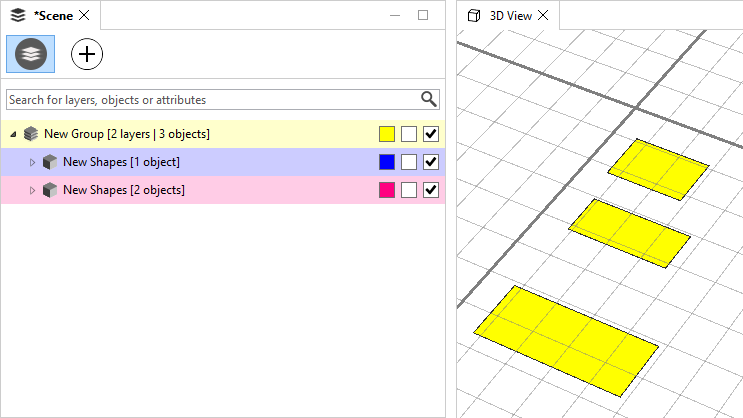Toggle visibility of New Shapes [2 objects]
This screenshot has height=418, width=743.
pos(431,190)
